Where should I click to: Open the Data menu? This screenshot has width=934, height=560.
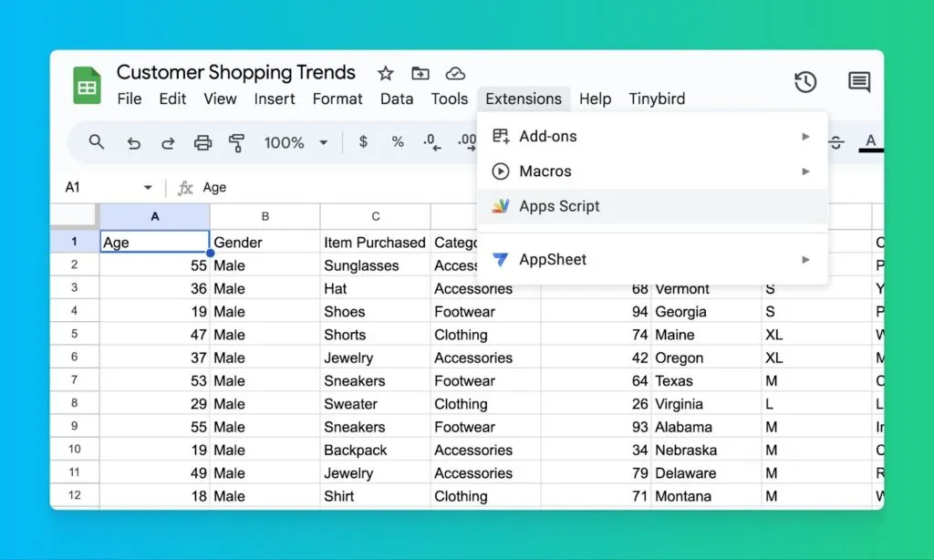396,99
